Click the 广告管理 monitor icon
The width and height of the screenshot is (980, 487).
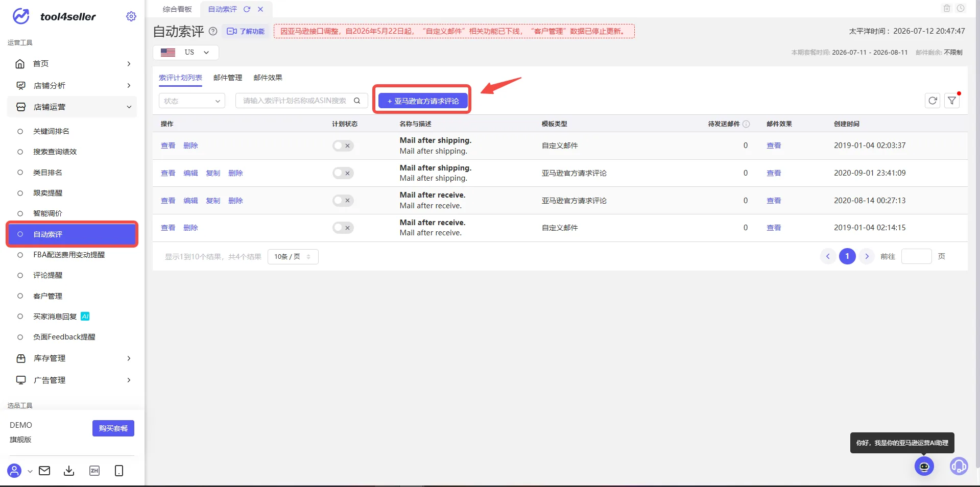pos(21,380)
